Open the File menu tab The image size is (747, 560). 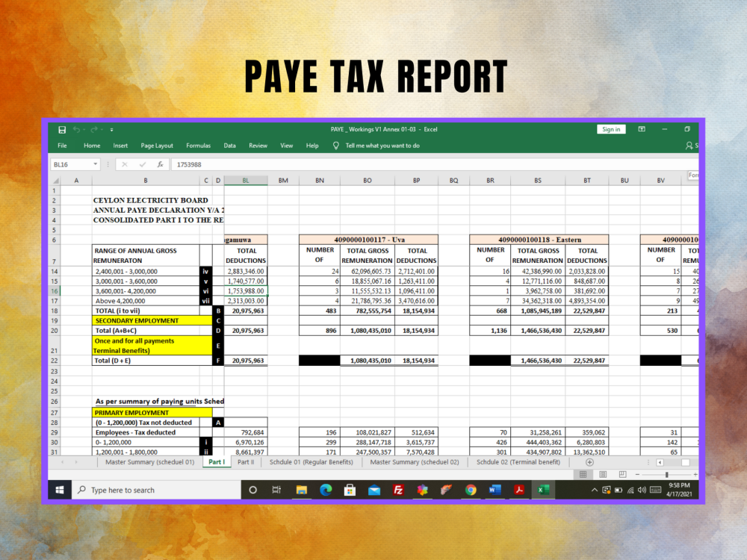(x=62, y=146)
